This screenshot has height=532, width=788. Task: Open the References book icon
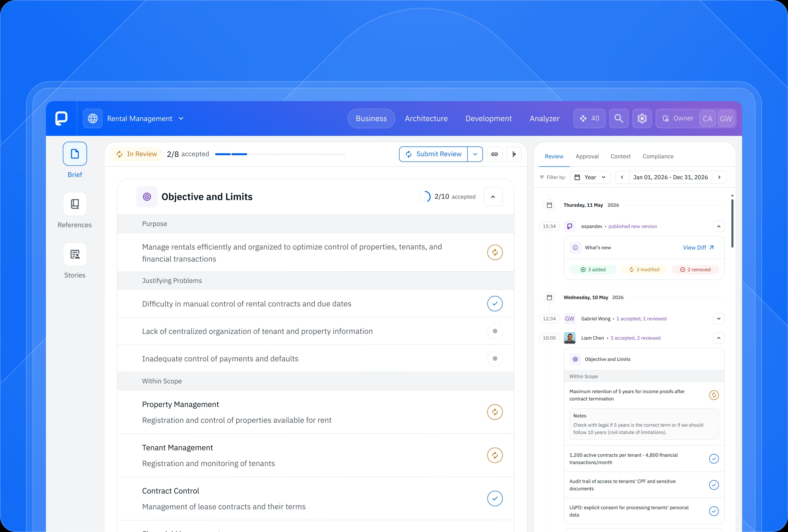75,204
